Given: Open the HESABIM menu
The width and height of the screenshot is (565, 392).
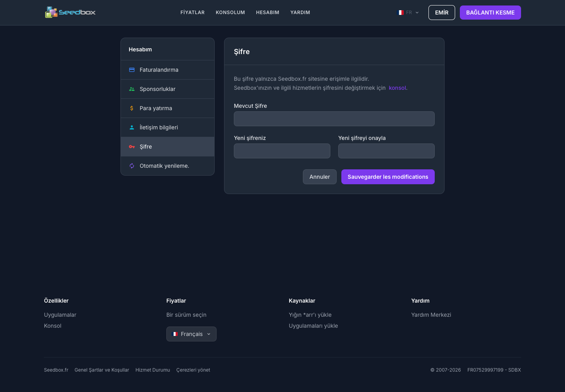Looking at the screenshot, I should [x=268, y=13].
